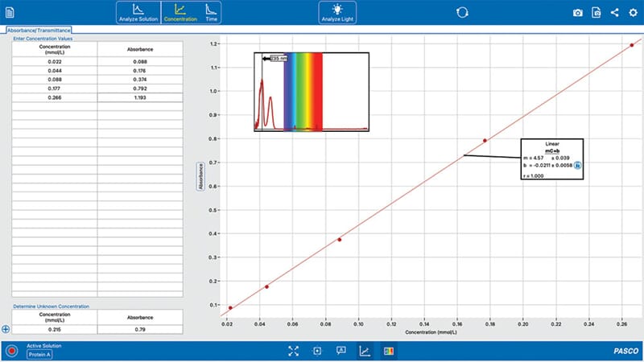Click the share icon
This screenshot has width=644, height=362.
pos(615,13)
